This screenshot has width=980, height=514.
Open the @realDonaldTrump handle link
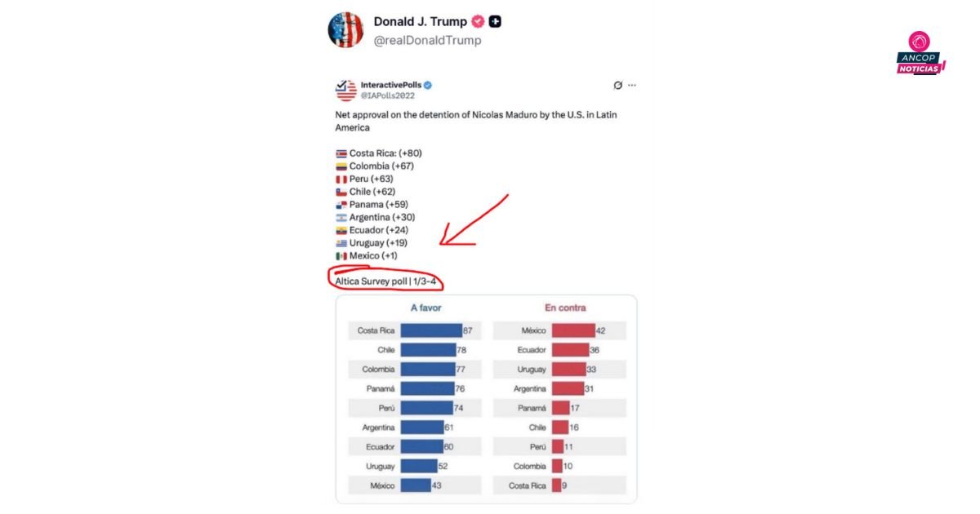pos(427,41)
